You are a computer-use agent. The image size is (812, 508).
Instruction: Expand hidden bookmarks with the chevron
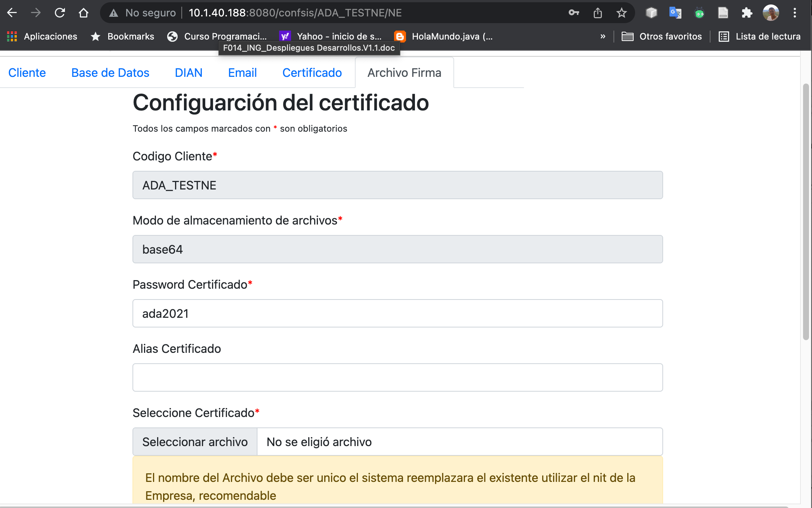pyautogui.click(x=603, y=36)
